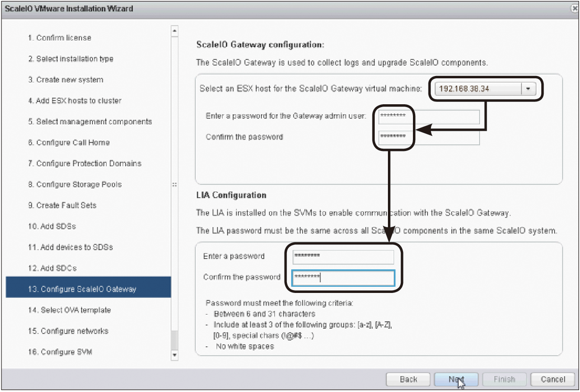Image resolution: width=580 pixels, height=392 pixels.
Task: Go to step 2 Select installation type
Action: pos(71,59)
